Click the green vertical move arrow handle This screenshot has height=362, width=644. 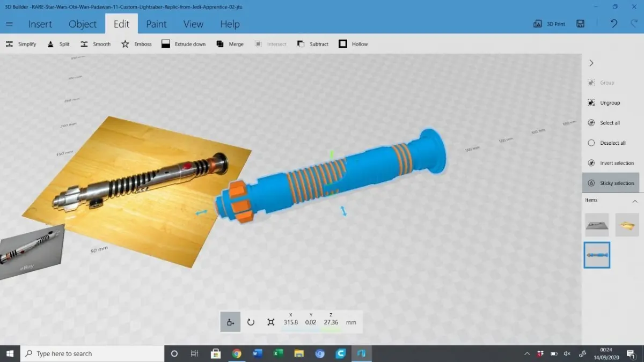332,155
